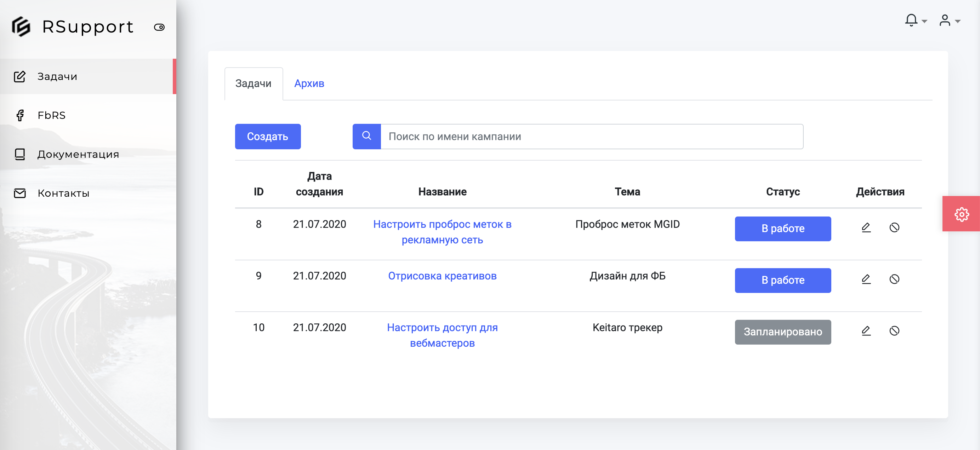The width and height of the screenshot is (980, 450).
Task: Expand the user account dropdown arrow
Action: [958, 21]
